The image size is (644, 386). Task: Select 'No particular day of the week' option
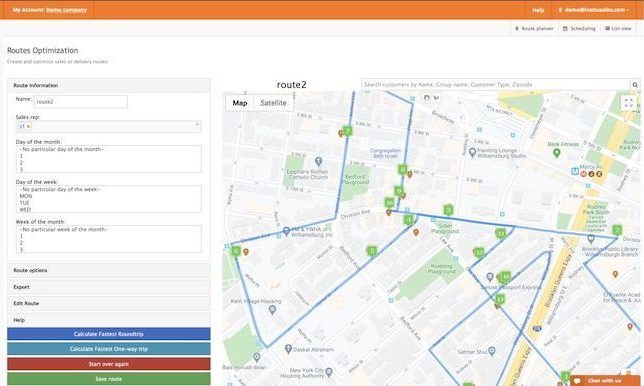(x=60, y=189)
